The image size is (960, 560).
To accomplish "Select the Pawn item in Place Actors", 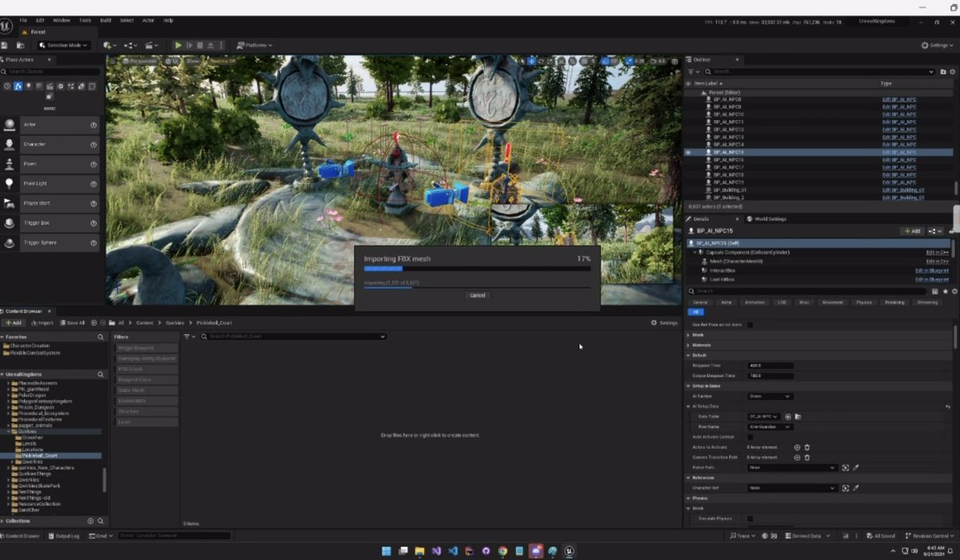I will (x=50, y=164).
